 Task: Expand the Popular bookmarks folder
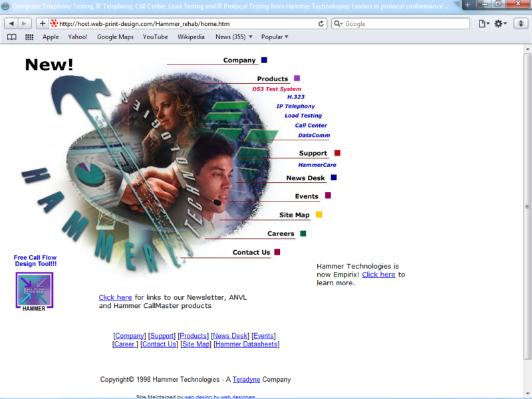(x=275, y=37)
